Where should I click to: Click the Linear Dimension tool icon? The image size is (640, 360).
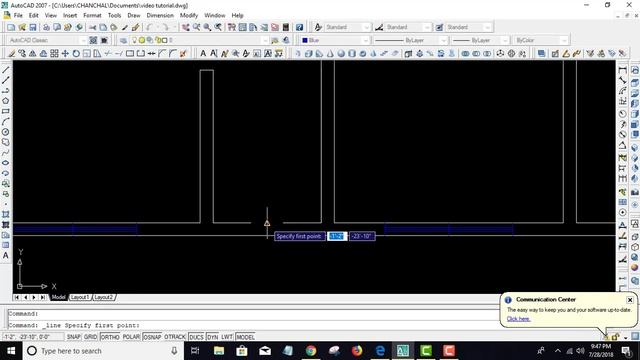tap(622, 70)
